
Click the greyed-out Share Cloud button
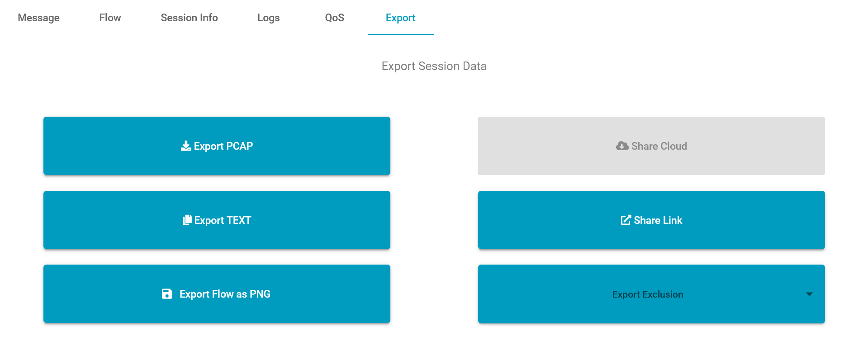(x=651, y=146)
